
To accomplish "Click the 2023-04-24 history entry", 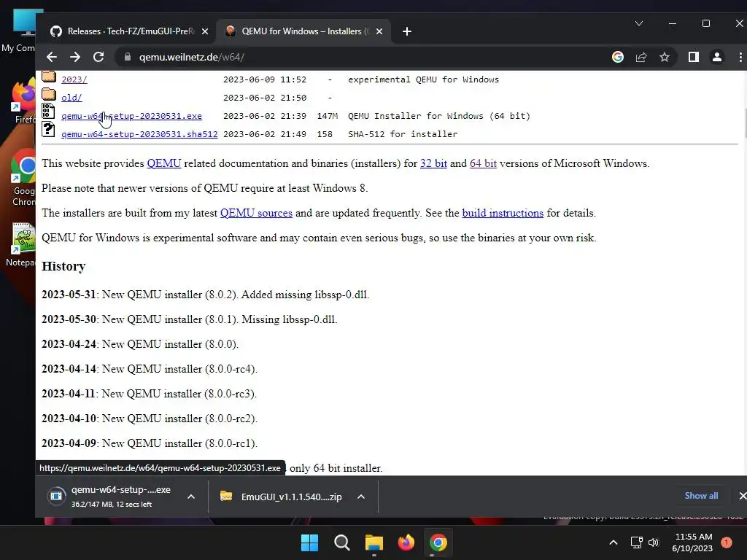I will pyautogui.click(x=140, y=344).
